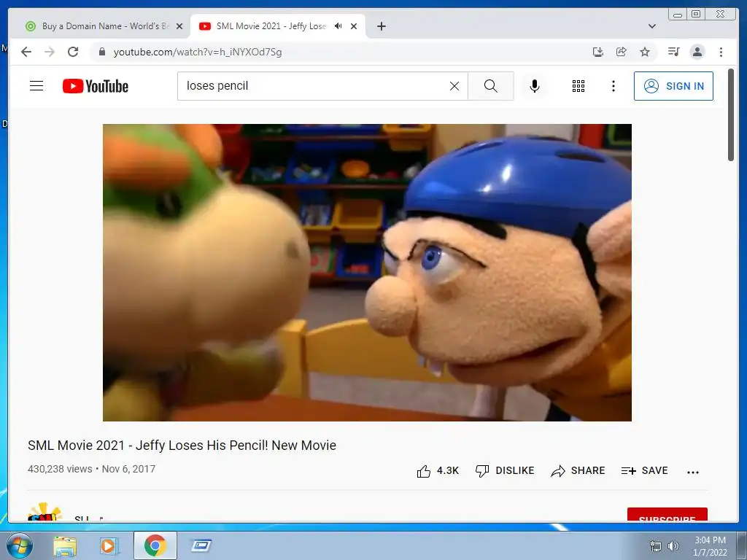Open the channel avatar
Screen dimensions: 747x560
click(44, 513)
